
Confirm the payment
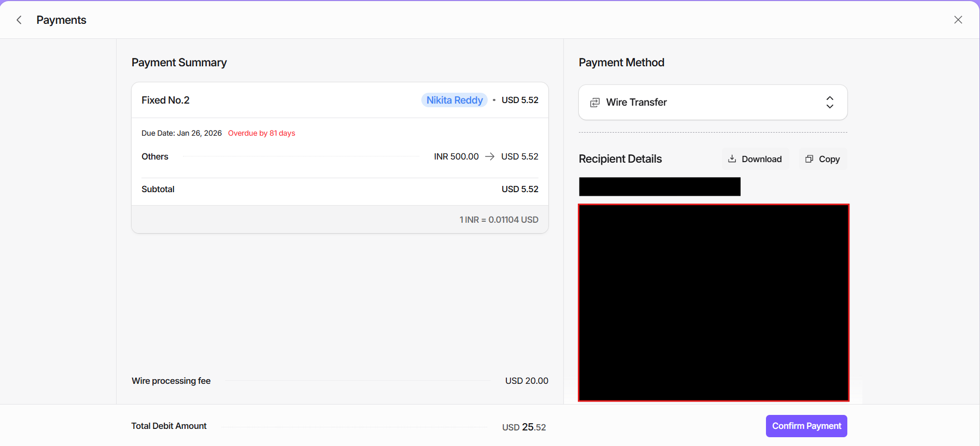[x=806, y=426]
